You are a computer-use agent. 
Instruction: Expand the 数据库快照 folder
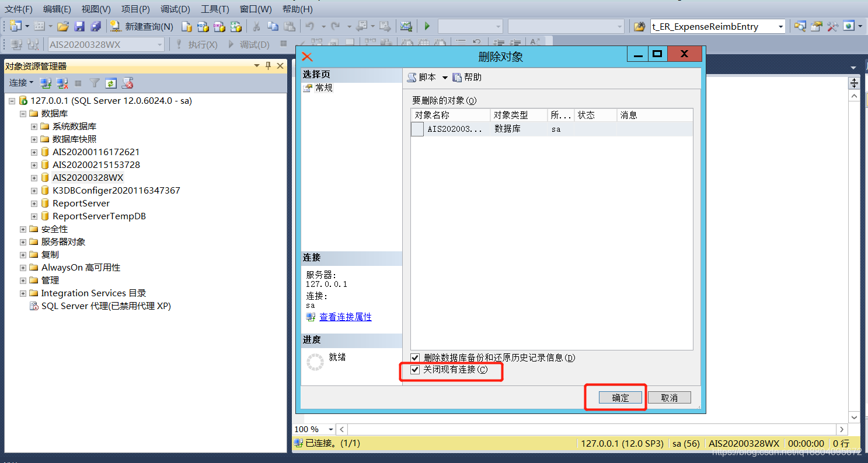pyautogui.click(x=34, y=139)
